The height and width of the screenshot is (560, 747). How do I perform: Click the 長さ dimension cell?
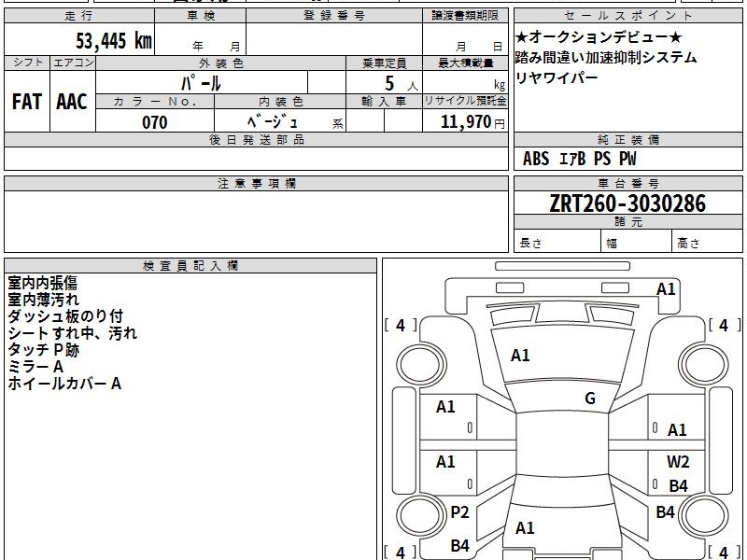557,241
